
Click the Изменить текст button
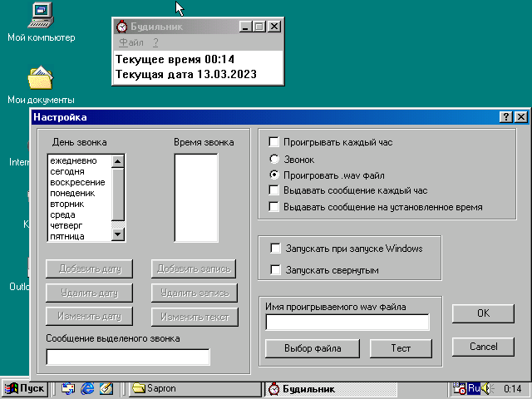(195, 317)
